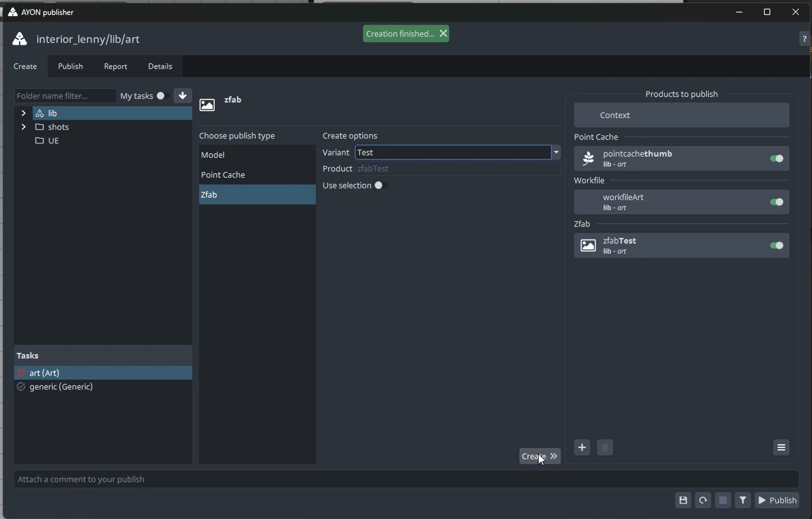Start publishing with the Publish button

coord(777,500)
